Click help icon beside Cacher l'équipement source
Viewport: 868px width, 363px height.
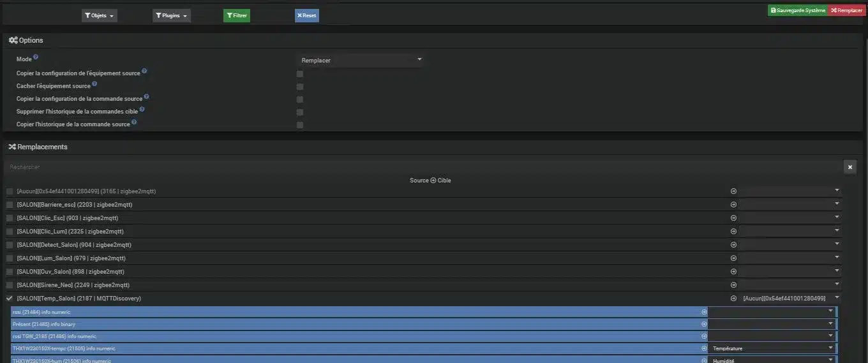tap(94, 84)
